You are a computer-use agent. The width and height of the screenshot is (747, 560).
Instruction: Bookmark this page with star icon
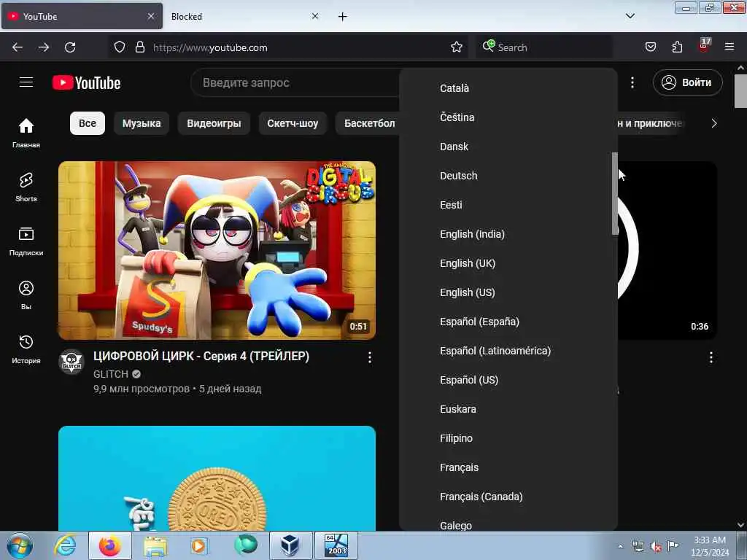457,47
